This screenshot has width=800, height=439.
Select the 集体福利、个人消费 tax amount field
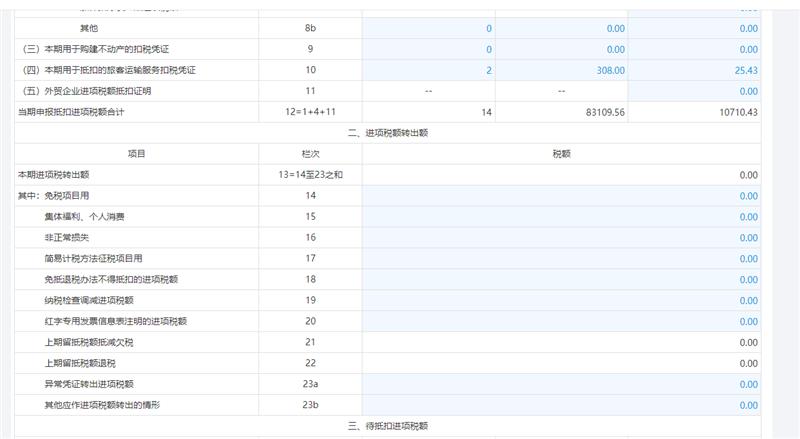pos(560,217)
